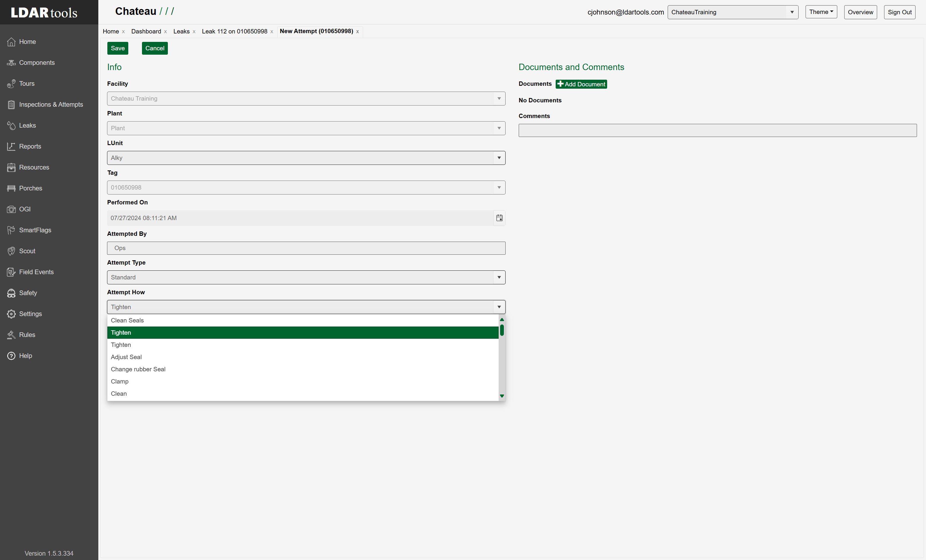Open Settings from the sidebar
This screenshot has width=926, height=560.
pos(24,314)
